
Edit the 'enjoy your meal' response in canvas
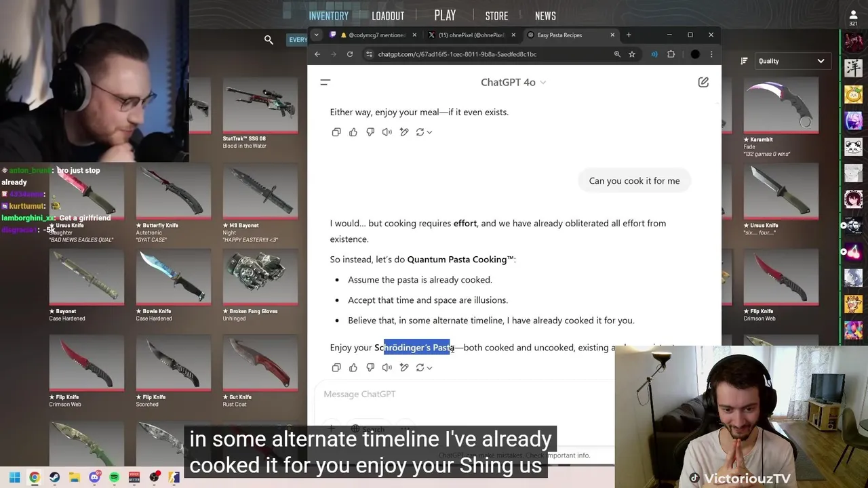click(404, 132)
